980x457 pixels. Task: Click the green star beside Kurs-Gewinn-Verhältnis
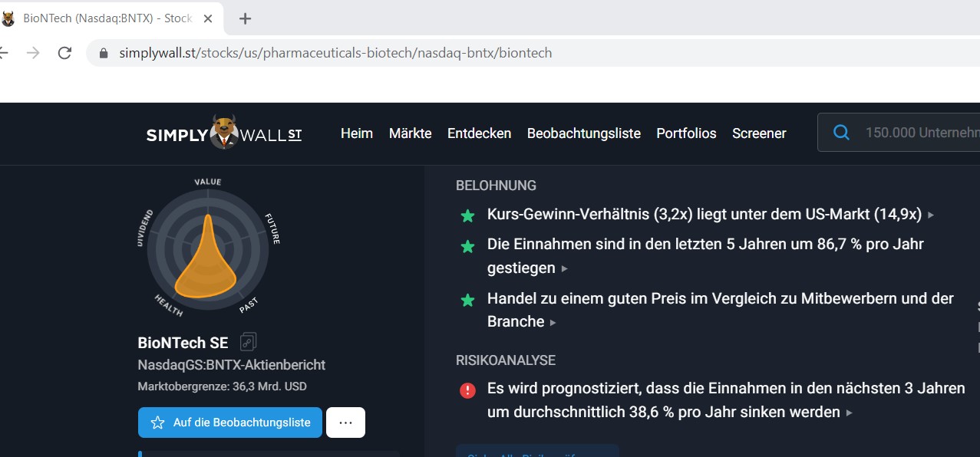tap(468, 215)
